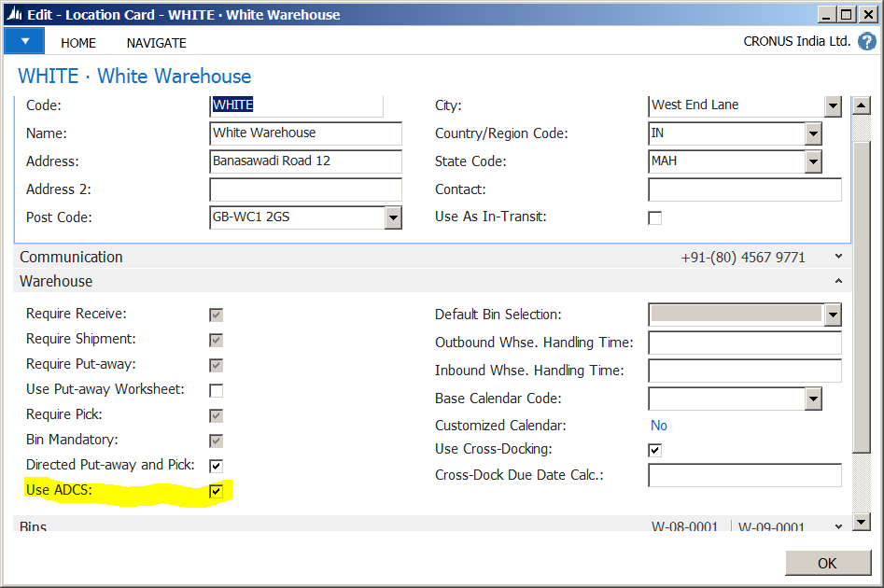Open the Post Code dropdown
Viewport: 884px width, 588px height.
393,217
